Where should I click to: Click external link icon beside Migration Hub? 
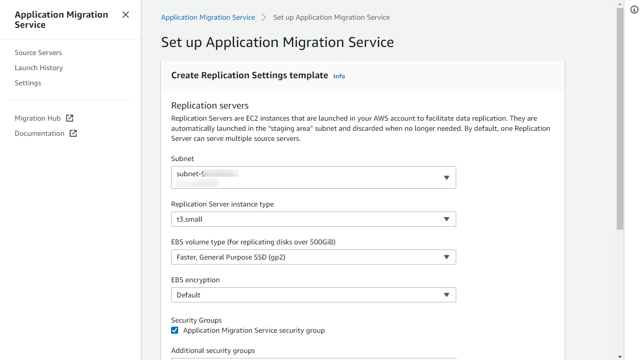pos(70,118)
